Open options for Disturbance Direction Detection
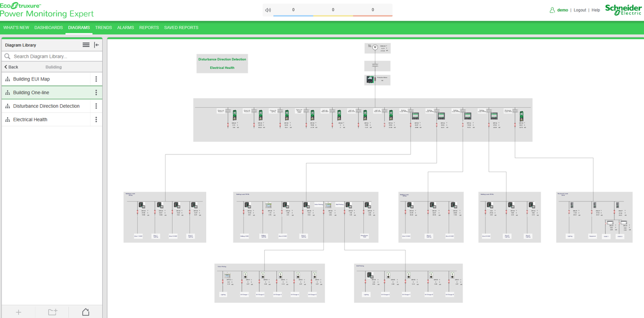Screen dimensions: 644x318 (96, 106)
